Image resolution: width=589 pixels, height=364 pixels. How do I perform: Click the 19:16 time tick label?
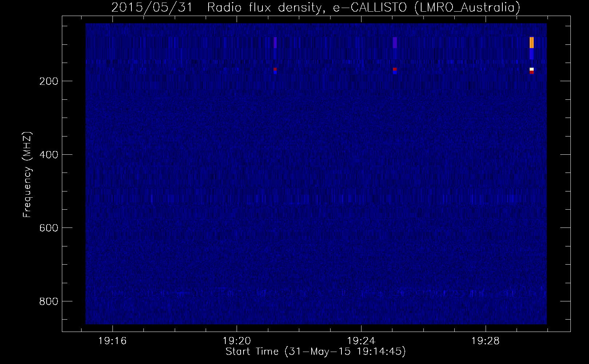click(x=112, y=341)
